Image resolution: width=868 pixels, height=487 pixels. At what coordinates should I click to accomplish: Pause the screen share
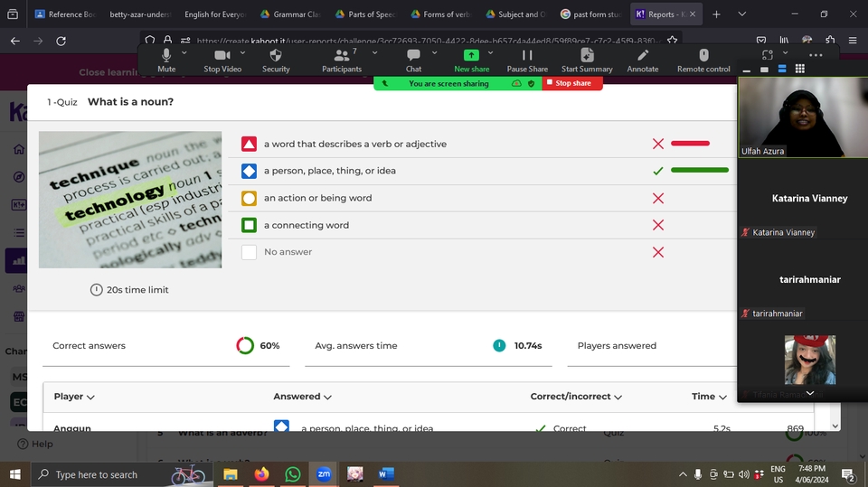click(527, 61)
